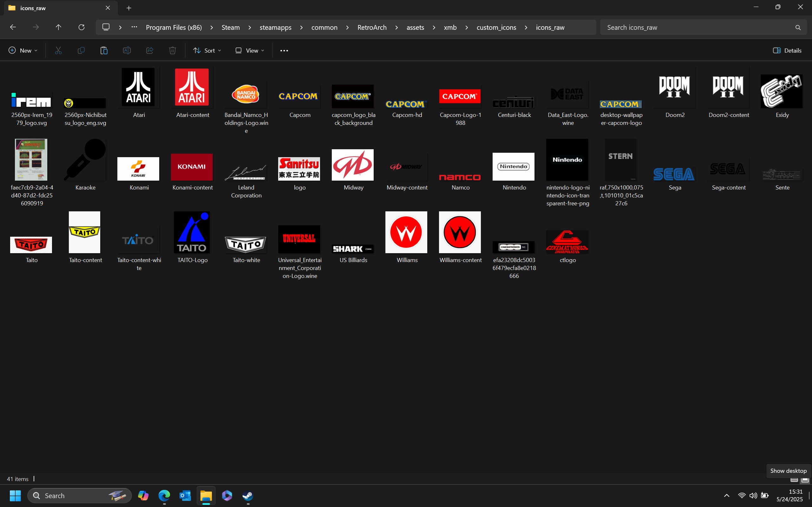
Task: Open the Sort dropdown
Action: pos(207,50)
